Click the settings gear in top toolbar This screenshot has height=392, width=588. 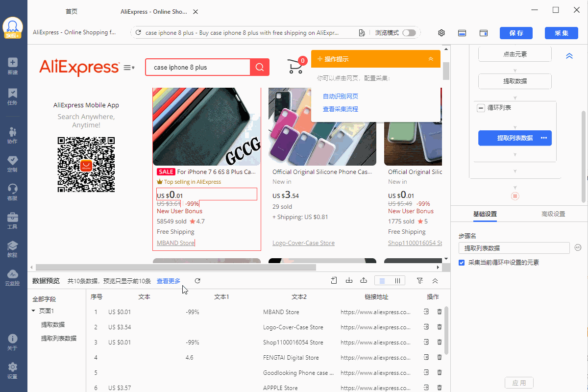pyautogui.click(x=441, y=33)
